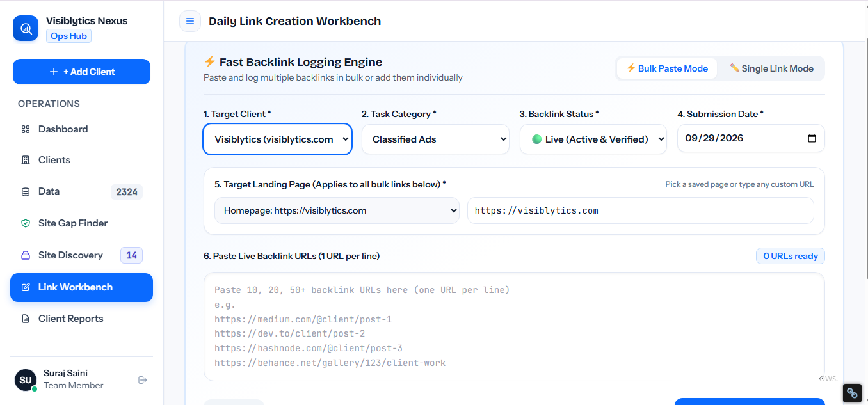Toggle the sidebar hamburger menu
Viewport: 868px width, 405px height.
coord(190,21)
